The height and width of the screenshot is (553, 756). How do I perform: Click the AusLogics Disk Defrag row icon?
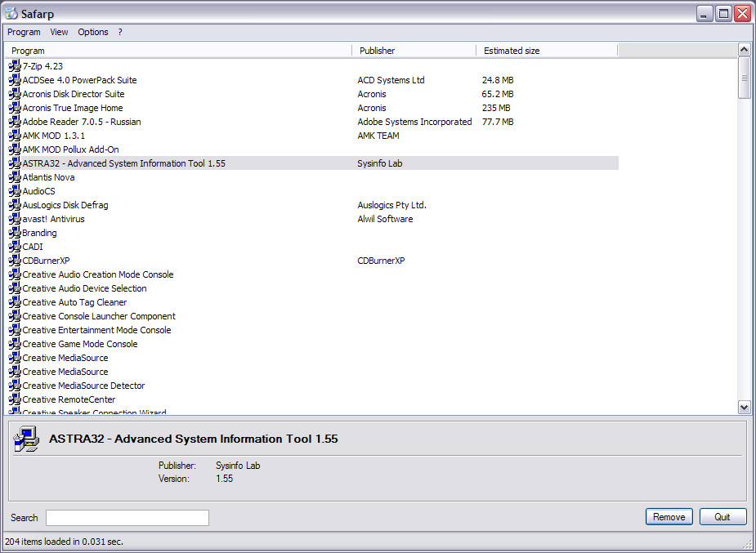click(15, 205)
